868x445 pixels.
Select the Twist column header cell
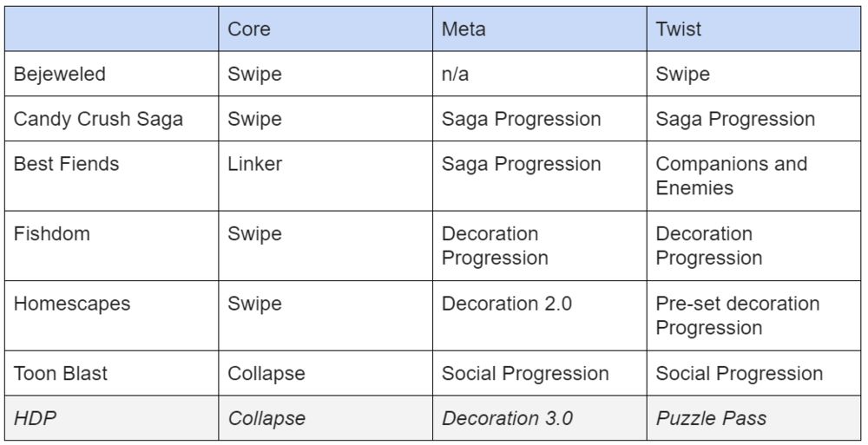(x=754, y=29)
